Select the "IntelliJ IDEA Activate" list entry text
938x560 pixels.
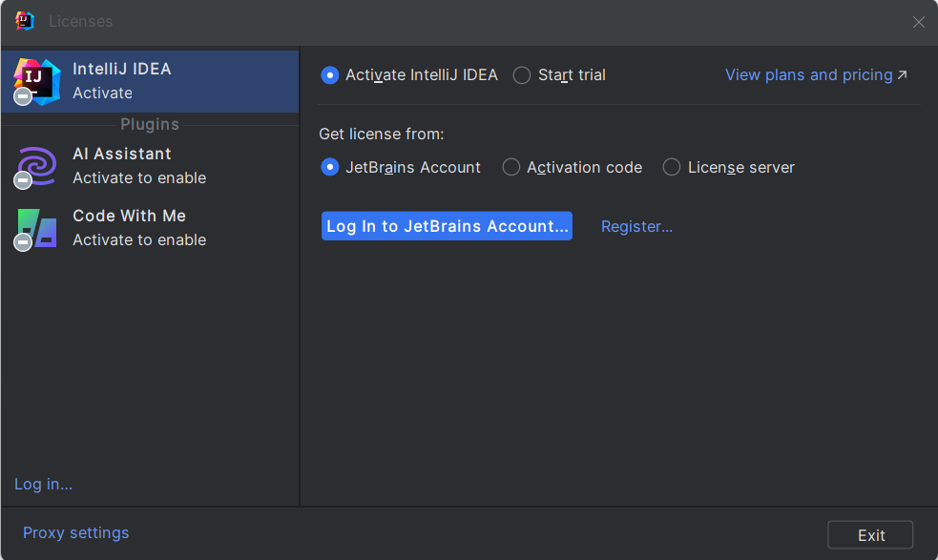pos(122,80)
